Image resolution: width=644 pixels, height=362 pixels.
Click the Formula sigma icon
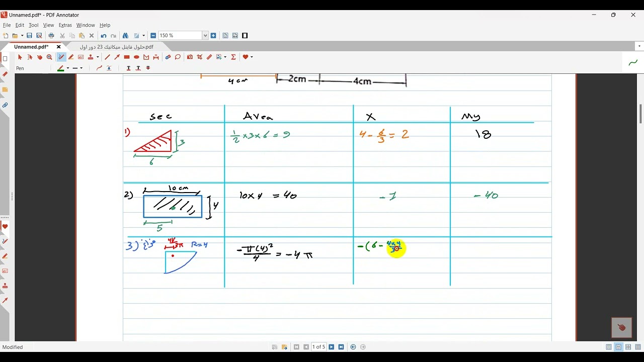tap(233, 57)
